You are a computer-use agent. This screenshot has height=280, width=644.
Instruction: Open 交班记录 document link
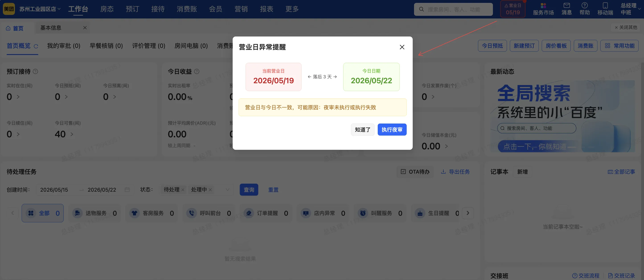pos(621,276)
